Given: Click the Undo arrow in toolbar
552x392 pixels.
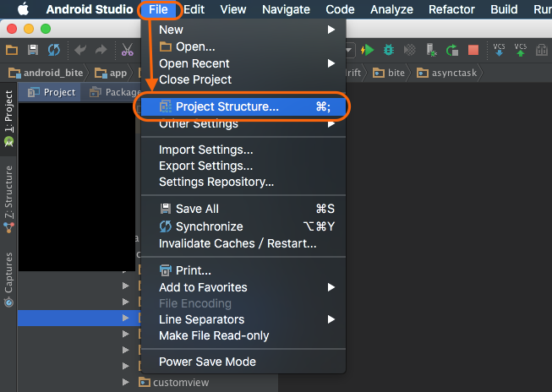Looking at the screenshot, I should coord(80,50).
